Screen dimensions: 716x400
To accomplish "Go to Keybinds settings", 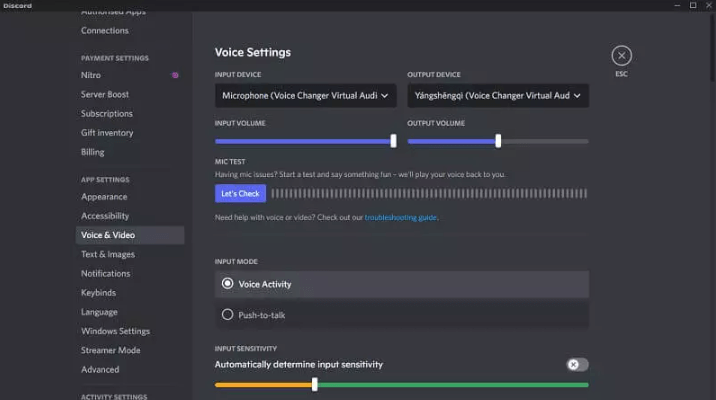I will pos(98,293).
